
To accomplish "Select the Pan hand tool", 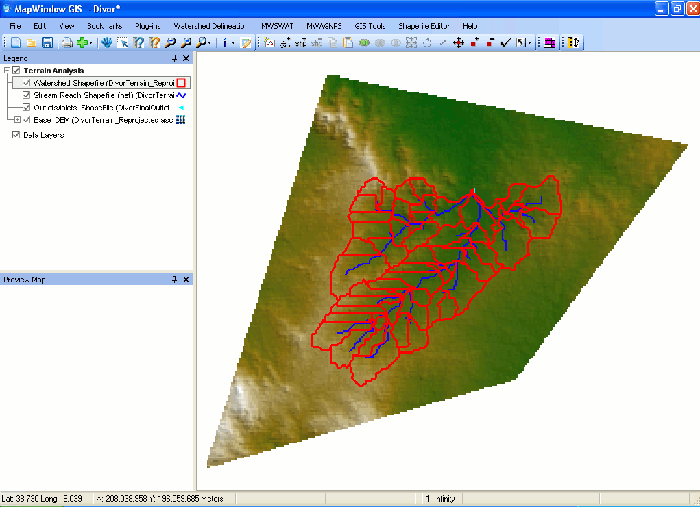I will [108, 43].
